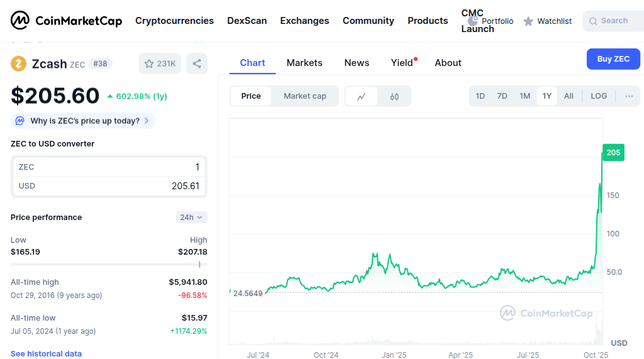The height and width of the screenshot is (359, 644).
Task: Expand 'Why is ZEC's price up today?'
Action: coord(83,121)
